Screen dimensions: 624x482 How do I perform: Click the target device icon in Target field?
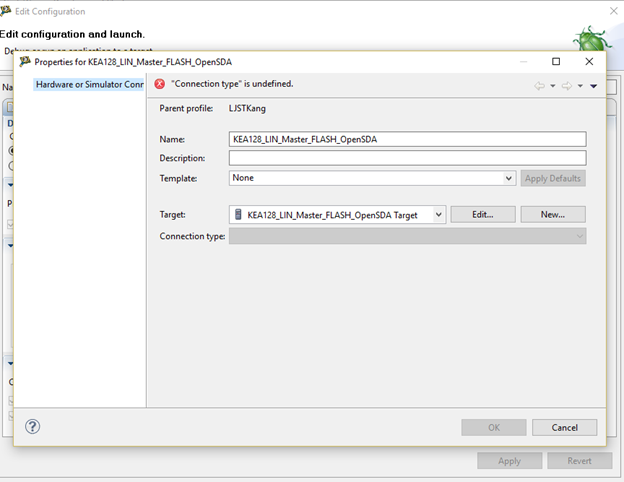237,214
